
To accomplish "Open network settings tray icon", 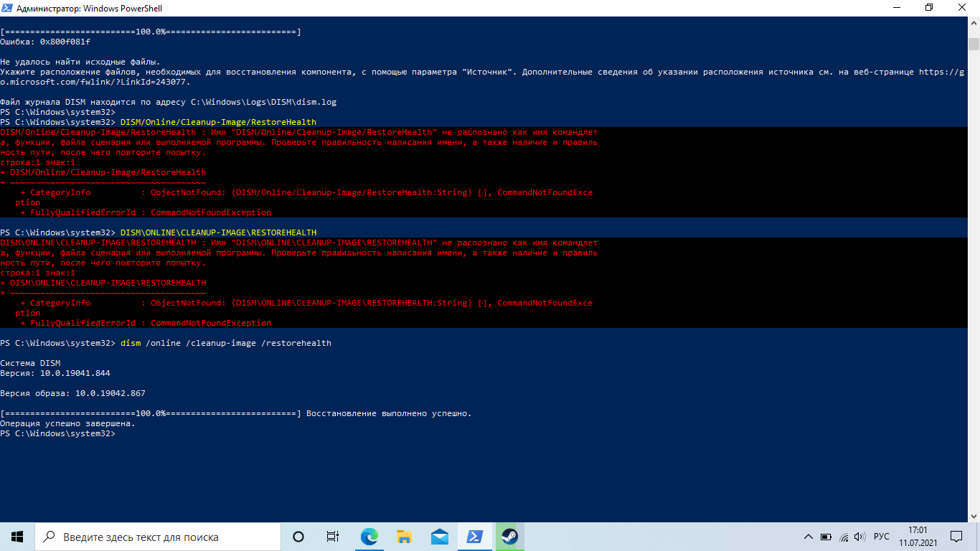I will [844, 537].
